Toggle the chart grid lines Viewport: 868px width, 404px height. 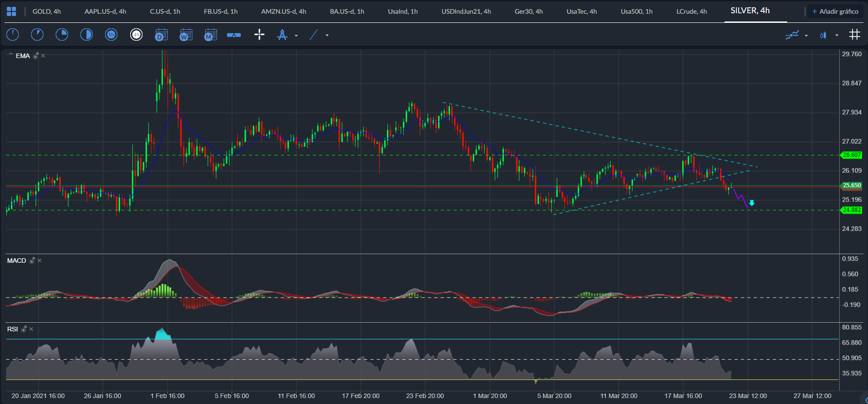pyautogui.click(x=854, y=35)
